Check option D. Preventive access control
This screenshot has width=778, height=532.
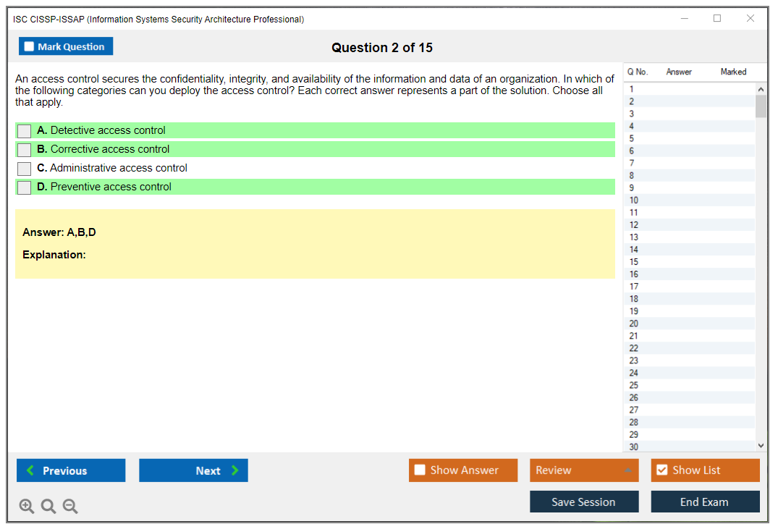(x=25, y=187)
